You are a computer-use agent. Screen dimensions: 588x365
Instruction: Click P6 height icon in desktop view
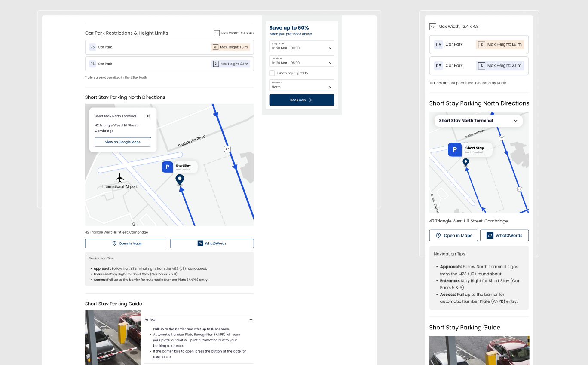pyautogui.click(x=216, y=64)
